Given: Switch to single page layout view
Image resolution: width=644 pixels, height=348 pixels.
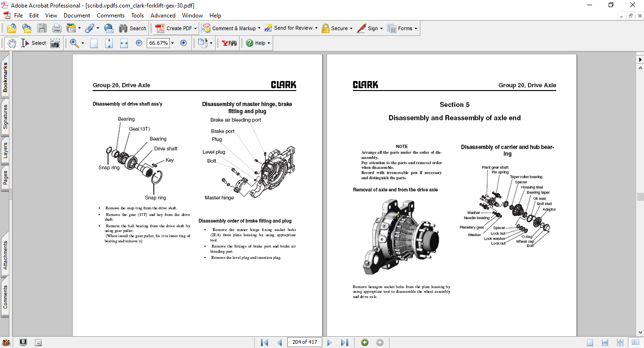Looking at the screenshot, I should (590, 342).
